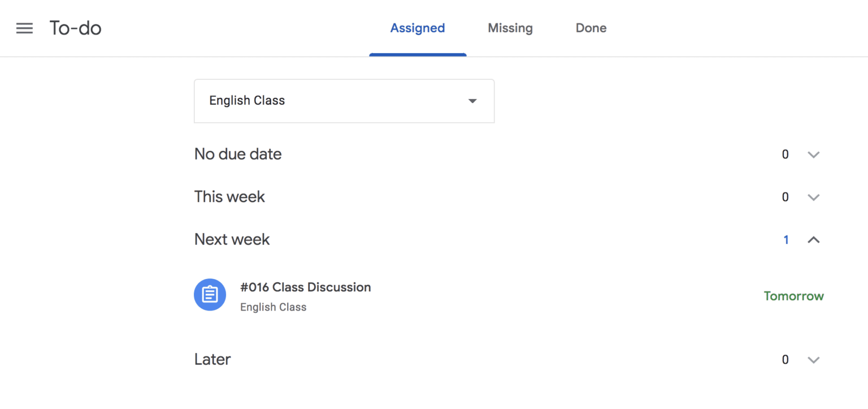The height and width of the screenshot is (409, 868).
Task: Click the Next week section heading
Action: click(232, 239)
